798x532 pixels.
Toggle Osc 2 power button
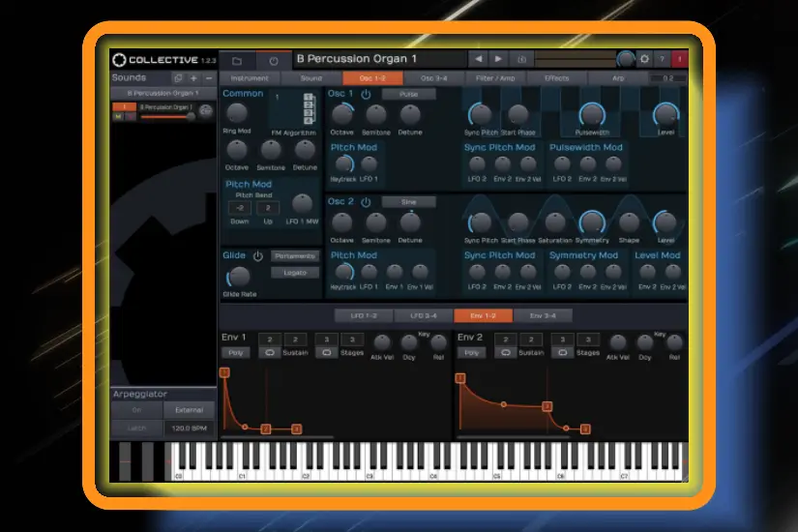coord(366,202)
